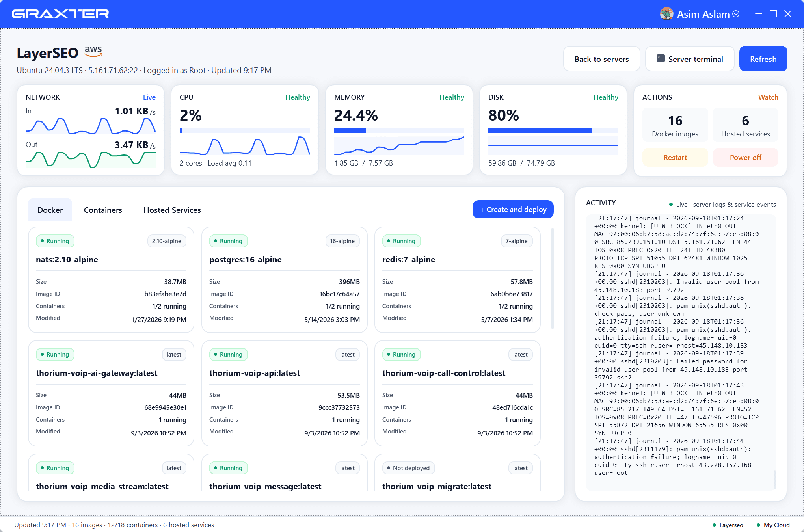Click the 6 Hosted services tile
Viewport: 804px width, 532px height.
coord(745,125)
